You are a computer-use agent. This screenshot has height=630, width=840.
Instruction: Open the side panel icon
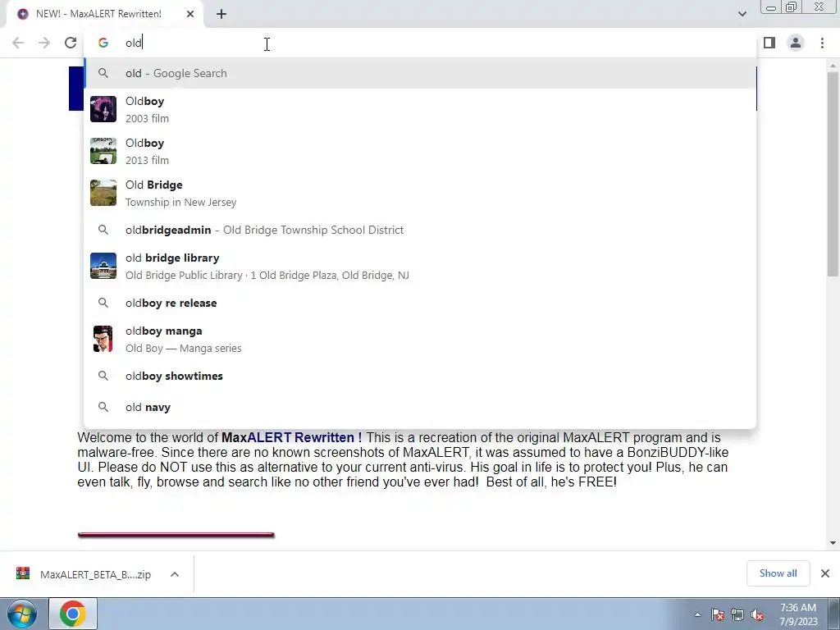point(769,43)
